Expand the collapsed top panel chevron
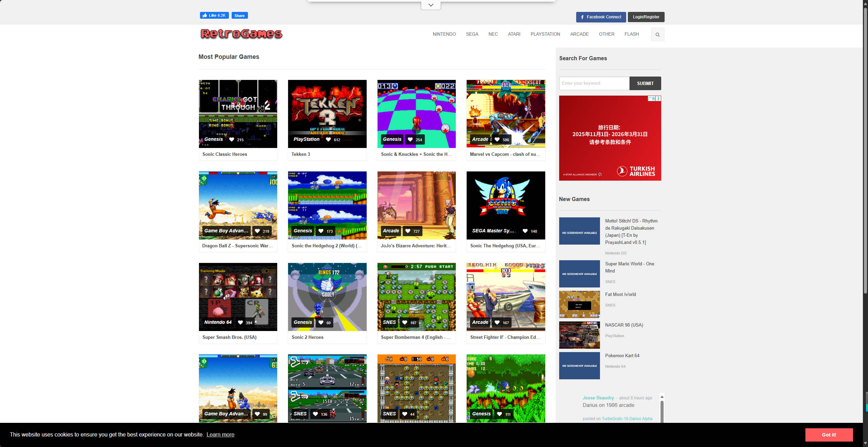Image resolution: width=868 pixels, height=447 pixels. click(431, 5)
